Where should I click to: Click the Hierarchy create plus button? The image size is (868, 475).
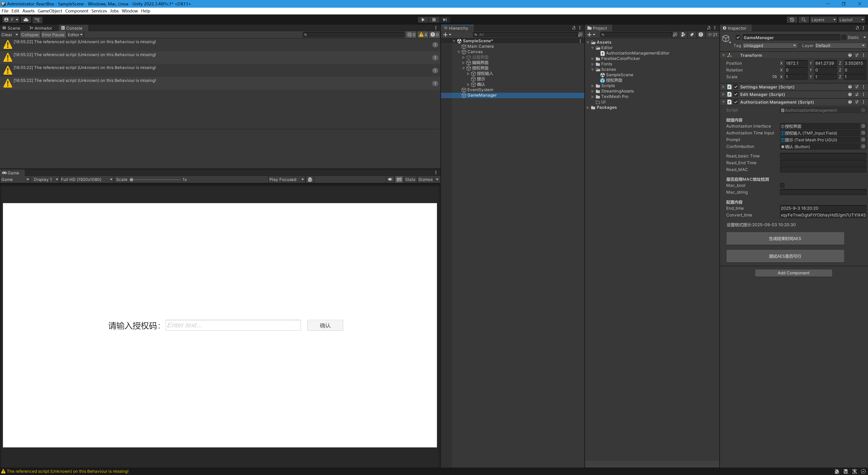447,35
